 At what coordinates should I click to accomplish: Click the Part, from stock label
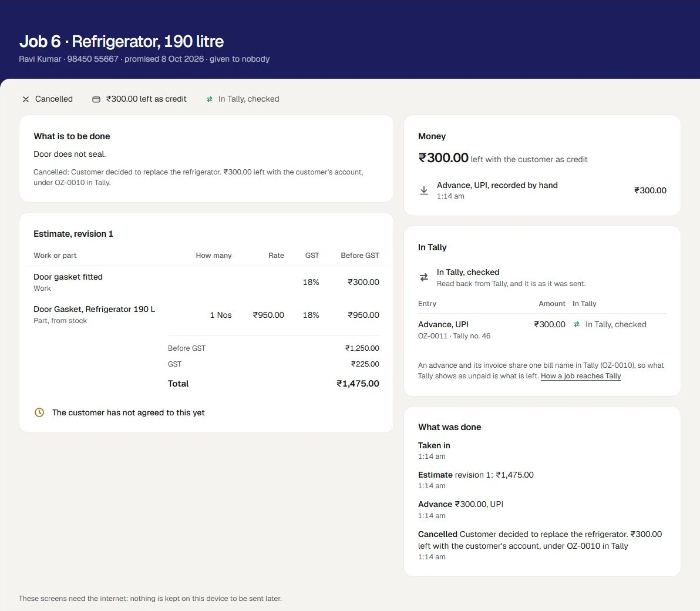(60, 321)
